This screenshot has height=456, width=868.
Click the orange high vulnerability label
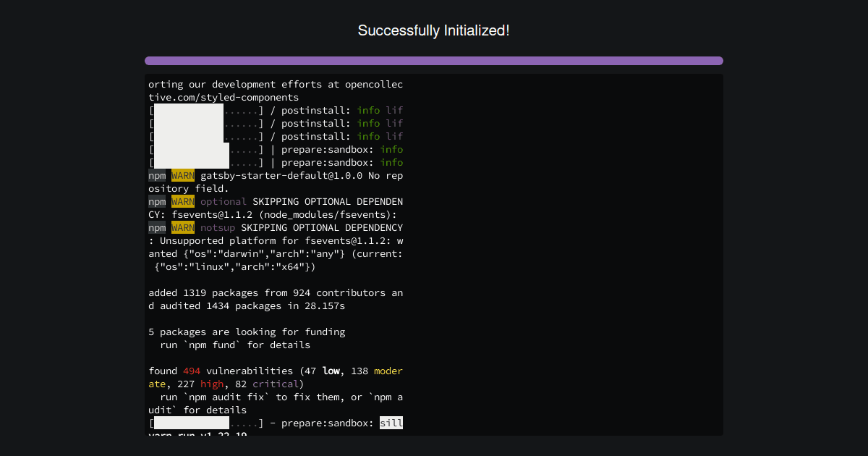tap(212, 384)
